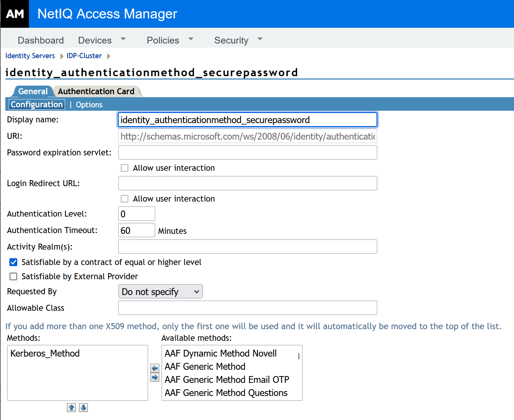Go to Identity Servers breadcrumb link
The image size is (514, 420).
click(30, 56)
